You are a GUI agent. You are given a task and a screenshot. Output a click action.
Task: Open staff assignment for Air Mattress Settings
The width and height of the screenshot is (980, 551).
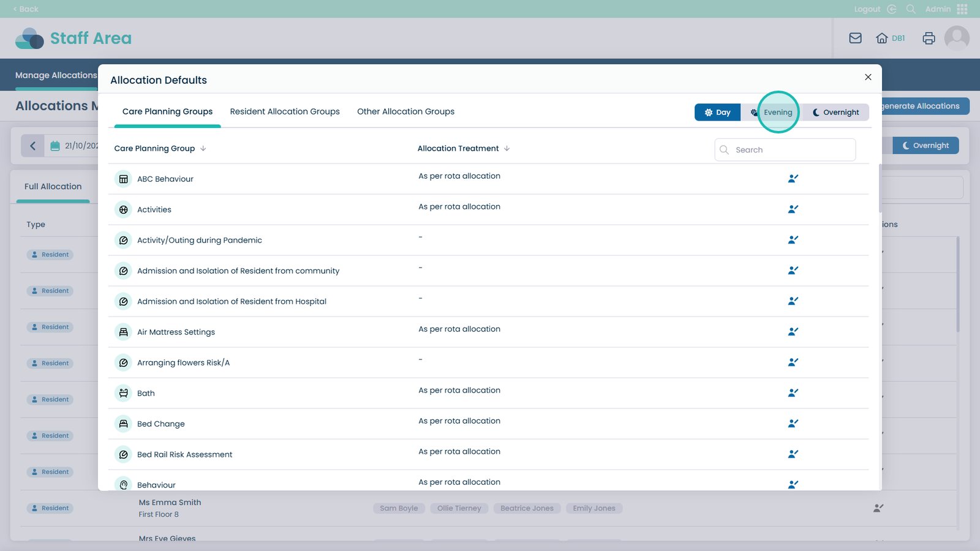pyautogui.click(x=793, y=332)
